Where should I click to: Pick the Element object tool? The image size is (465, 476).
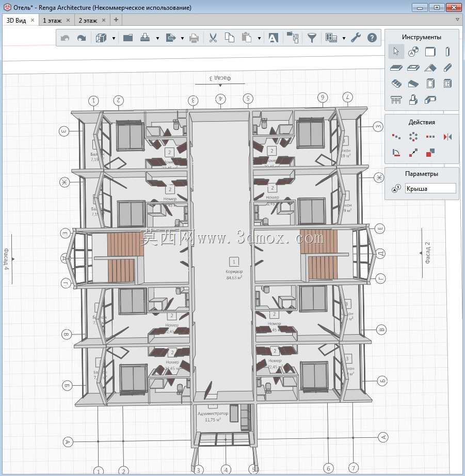(413, 100)
